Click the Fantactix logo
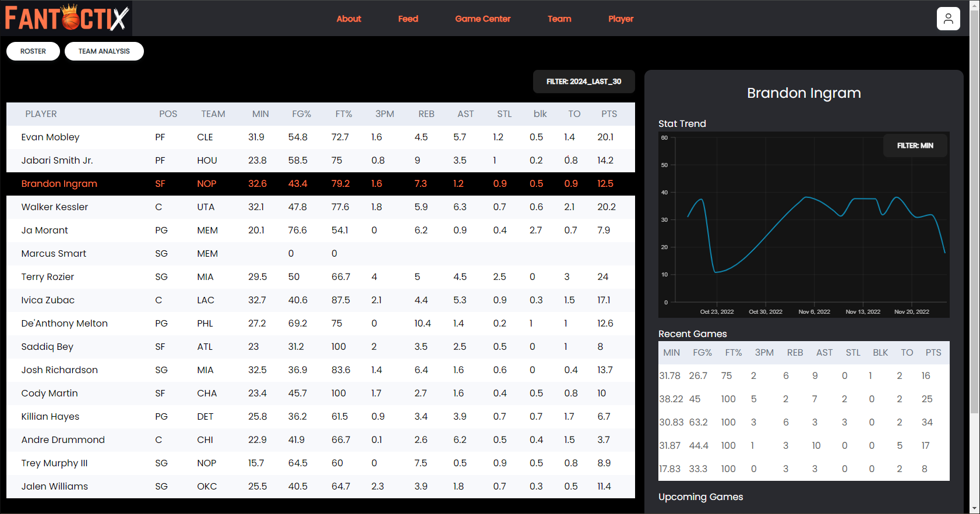This screenshot has height=514, width=980. point(66,18)
